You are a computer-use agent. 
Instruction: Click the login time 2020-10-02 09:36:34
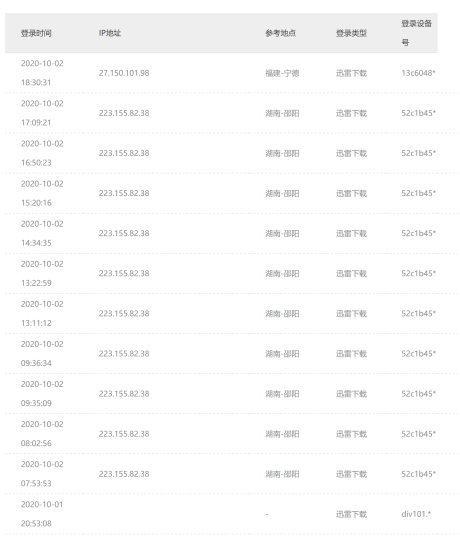coord(42,354)
